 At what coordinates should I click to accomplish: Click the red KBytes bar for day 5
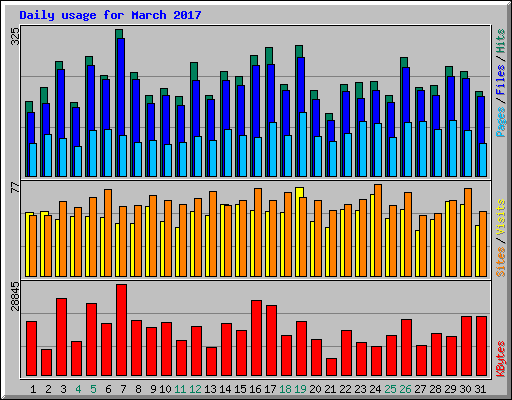[x=91, y=340]
